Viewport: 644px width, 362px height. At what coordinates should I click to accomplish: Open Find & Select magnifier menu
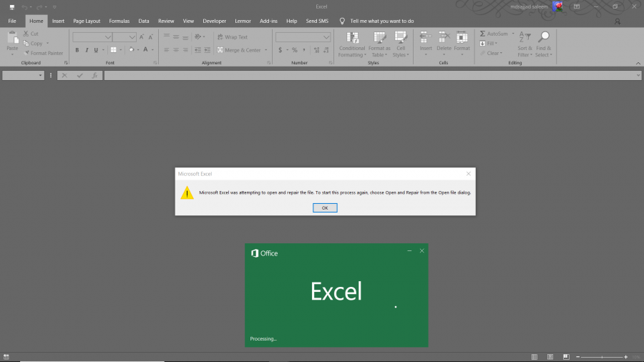543,44
